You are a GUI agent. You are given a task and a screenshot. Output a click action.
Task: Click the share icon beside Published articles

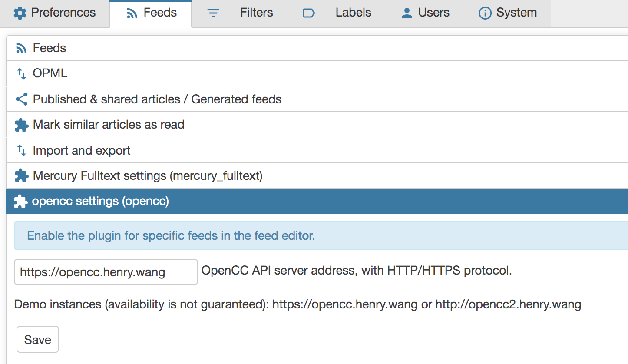pyautogui.click(x=21, y=99)
